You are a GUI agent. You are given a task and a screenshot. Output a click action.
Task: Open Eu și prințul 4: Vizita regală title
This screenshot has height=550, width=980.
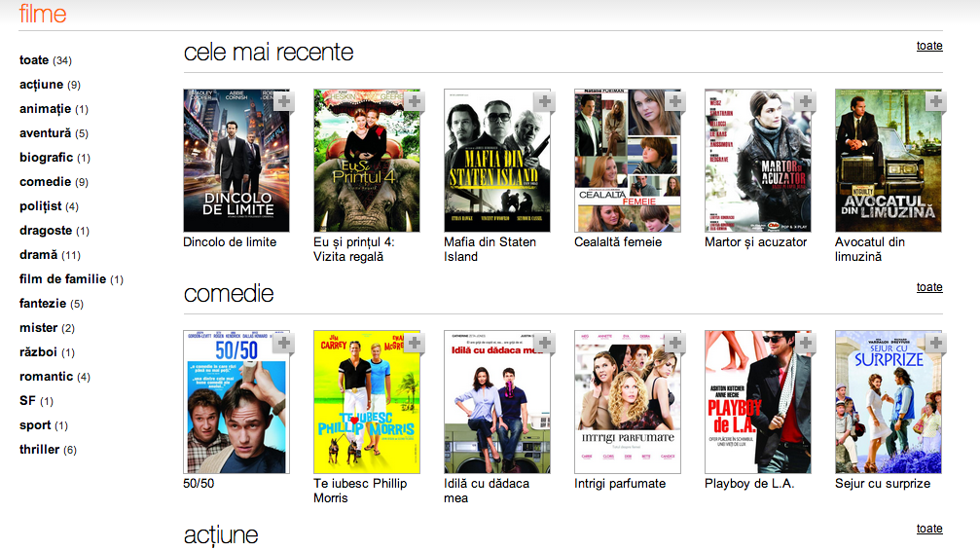[353, 249]
